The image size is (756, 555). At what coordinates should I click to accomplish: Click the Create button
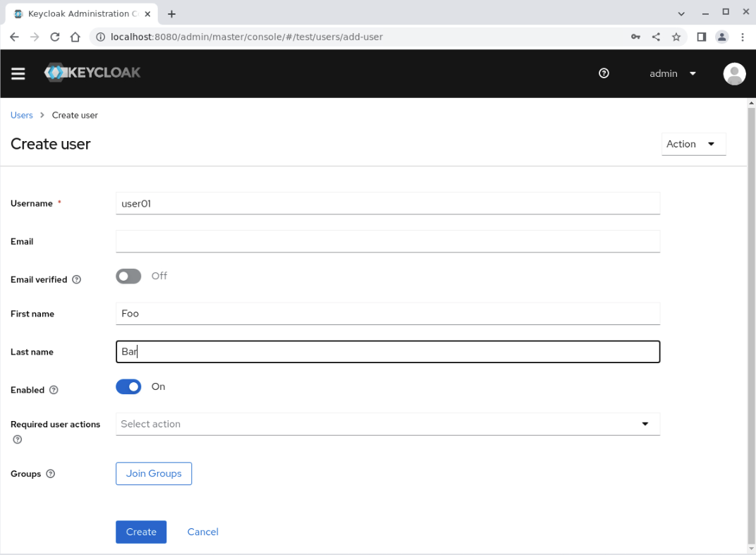click(x=141, y=532)
